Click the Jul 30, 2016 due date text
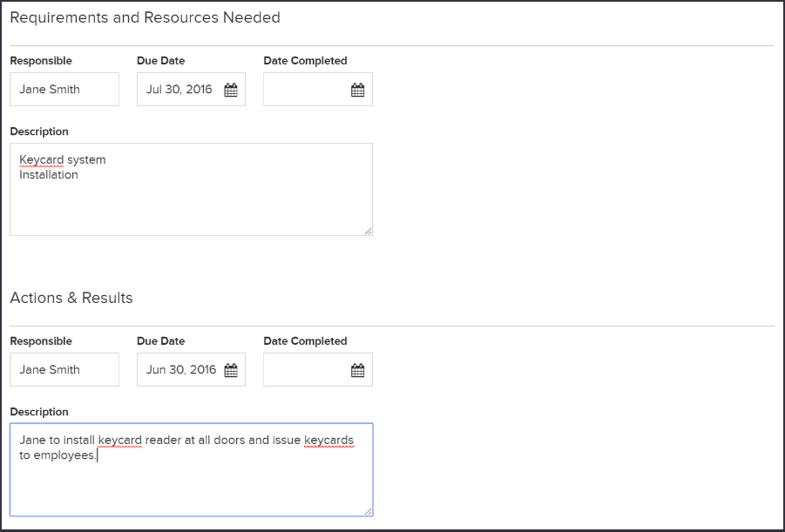The image size is (785, 532). point(179,90)
